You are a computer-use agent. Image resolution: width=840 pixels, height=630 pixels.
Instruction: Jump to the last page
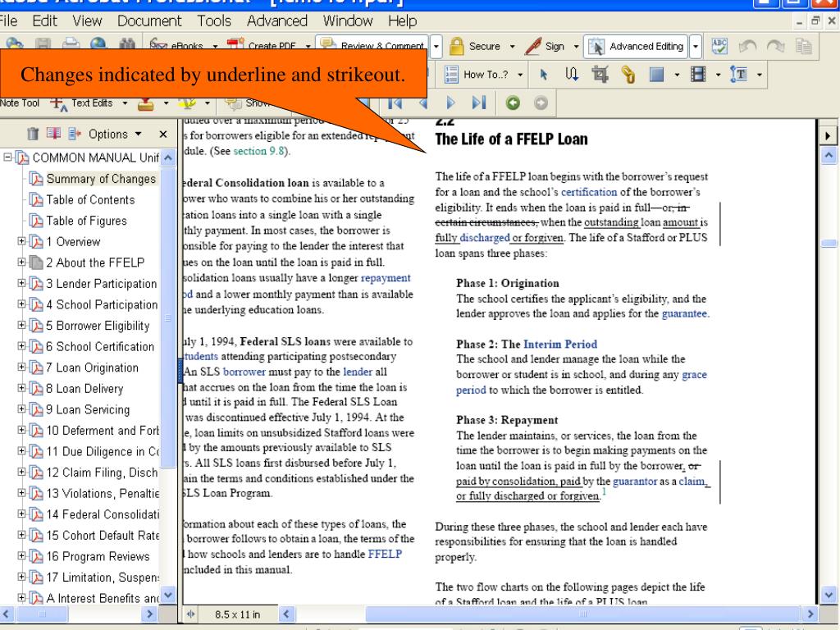tap(479, 103)
